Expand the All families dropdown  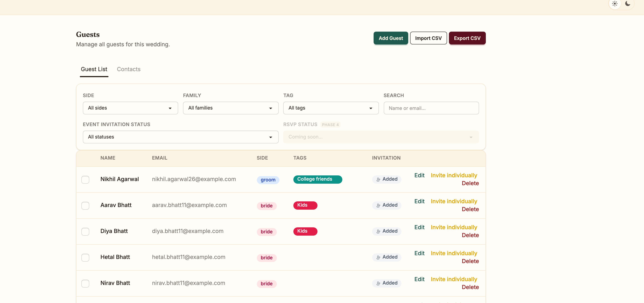click(x=230, y=108)
